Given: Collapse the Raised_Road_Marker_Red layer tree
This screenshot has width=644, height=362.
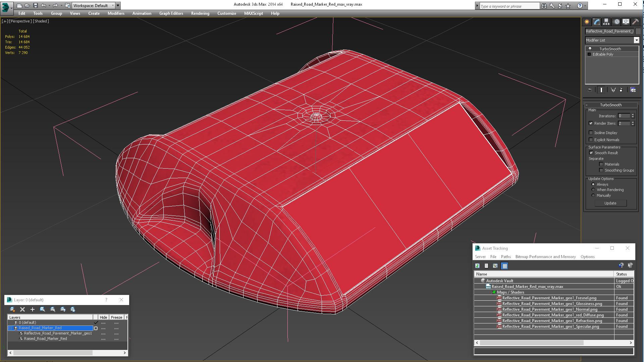Looking at the screenshot, I should click(10, 328).
